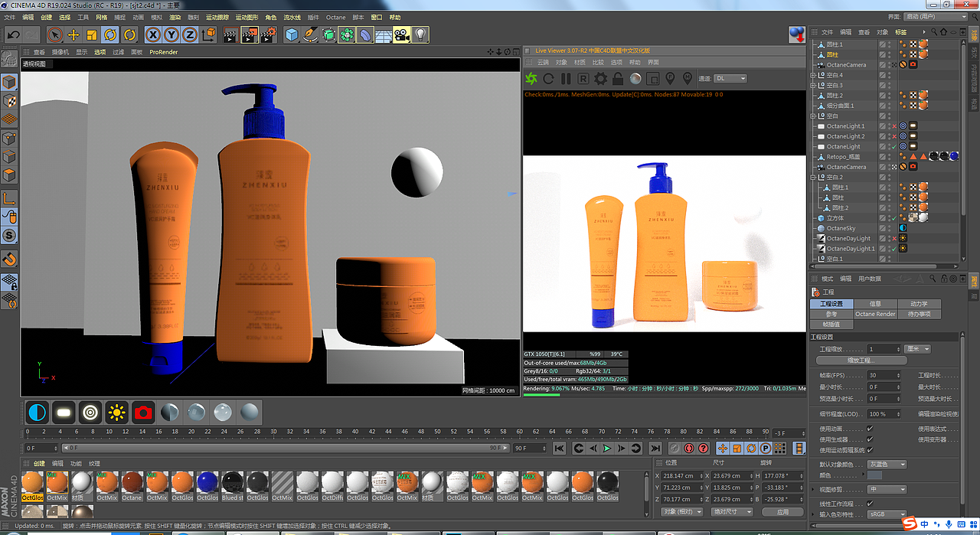
Task: Toggle the green check for OctaneDayLight.1
Action: pyautogui.click(x=893, y=249)
